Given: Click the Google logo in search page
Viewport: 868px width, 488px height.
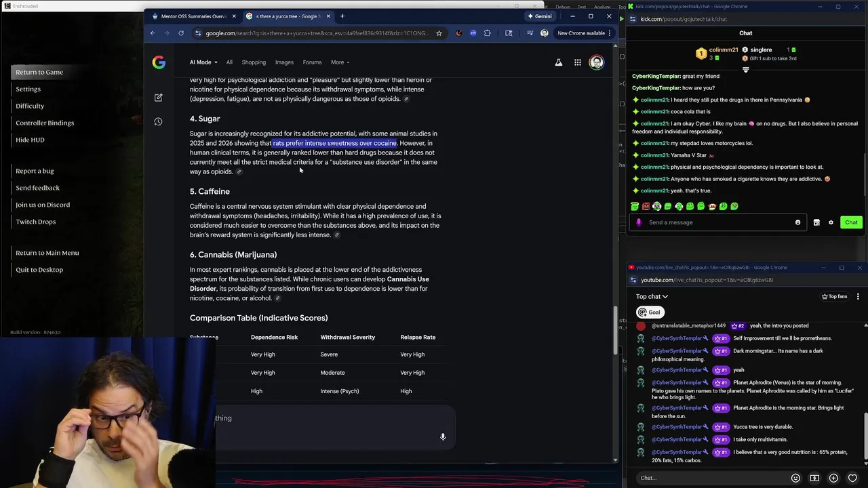Looking at the screenshot, I should [159, 62].
